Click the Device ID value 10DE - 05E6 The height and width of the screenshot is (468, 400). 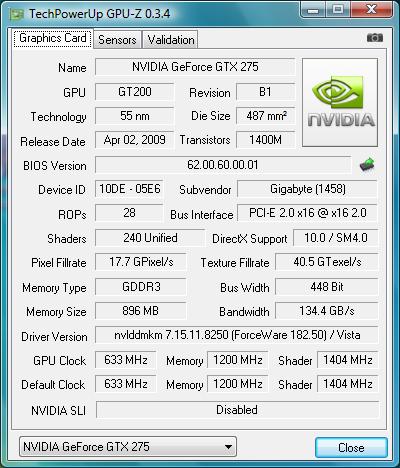130,189
